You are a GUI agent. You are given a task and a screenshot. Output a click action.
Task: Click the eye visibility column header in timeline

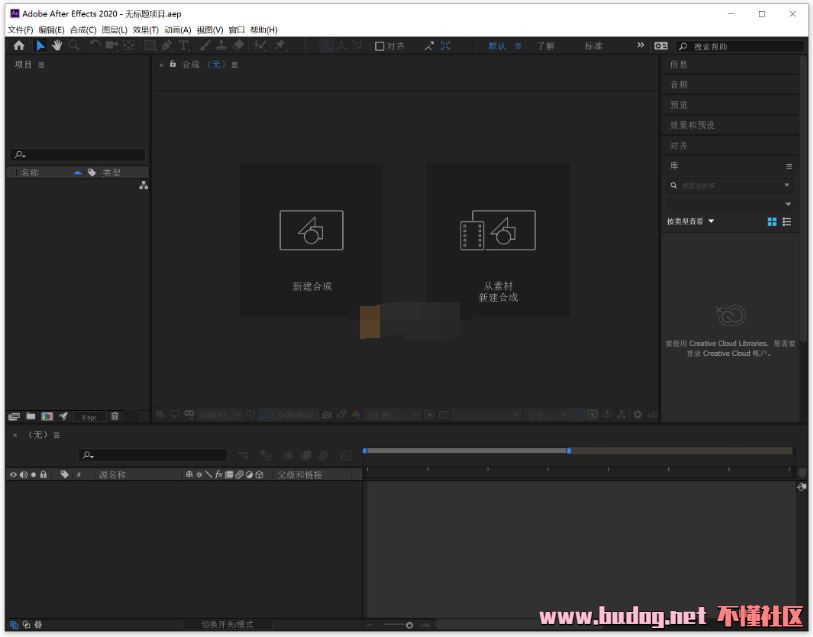tap(13, 474)
